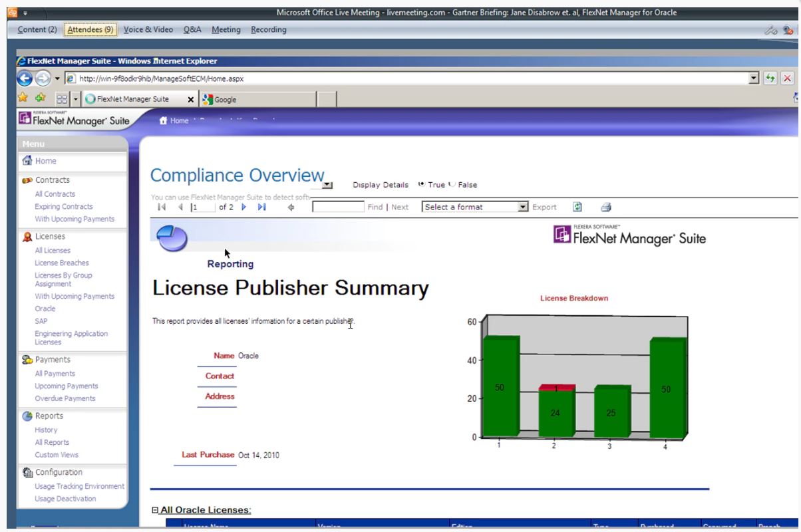Click the Home breadcrumb in the purple header
Screen dimensions: 801x532
(x=174, y=120)
